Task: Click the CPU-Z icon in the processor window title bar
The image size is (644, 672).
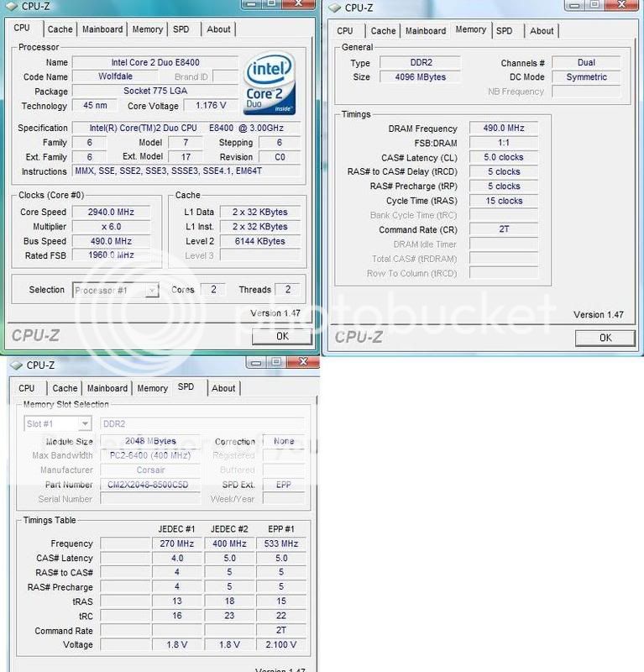Action: pos(11,7)
